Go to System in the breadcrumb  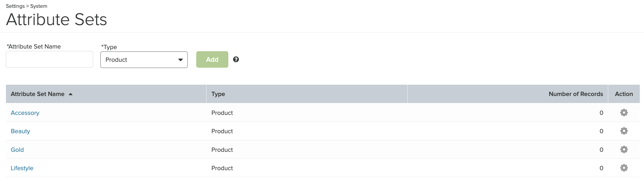tap(39, 6)
